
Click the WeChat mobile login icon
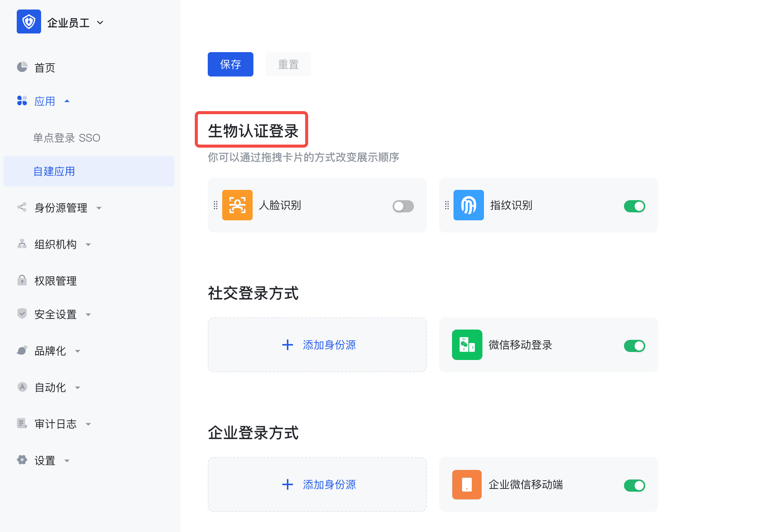click(x=467, y=345)
